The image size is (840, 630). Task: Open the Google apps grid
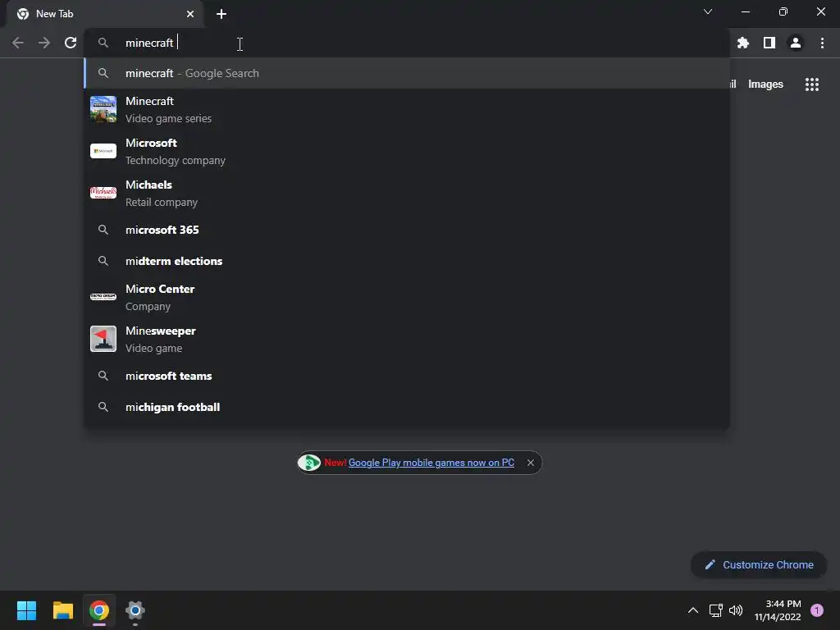point(812,84)
